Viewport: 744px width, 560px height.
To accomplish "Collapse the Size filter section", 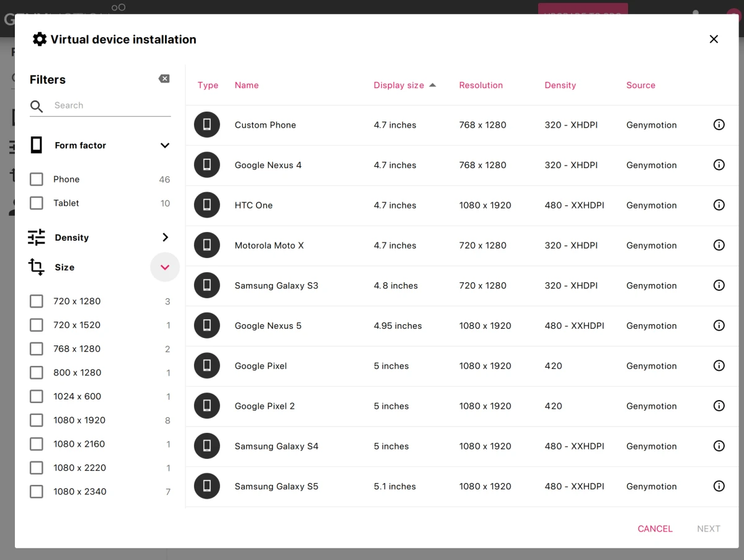I will coord(165,267).
